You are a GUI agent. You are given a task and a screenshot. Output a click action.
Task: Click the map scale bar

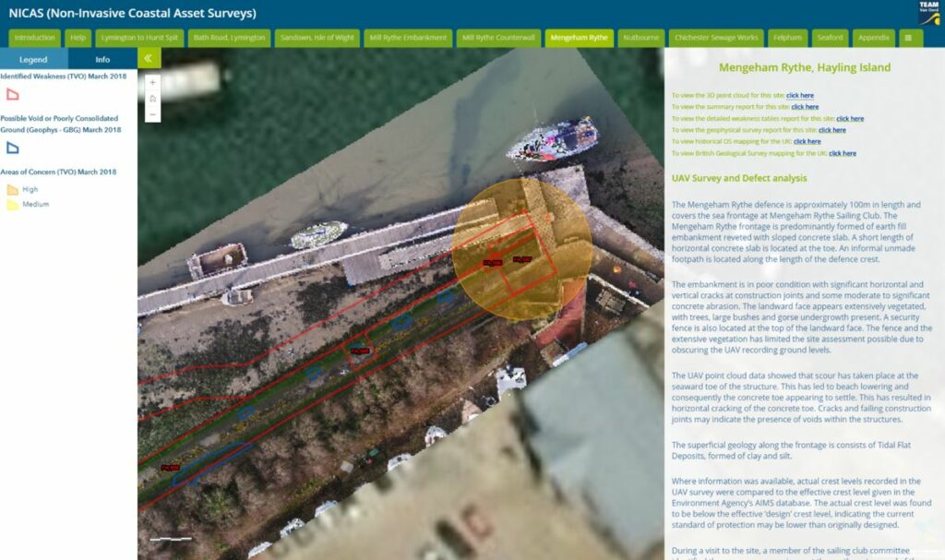pos(171,538)
